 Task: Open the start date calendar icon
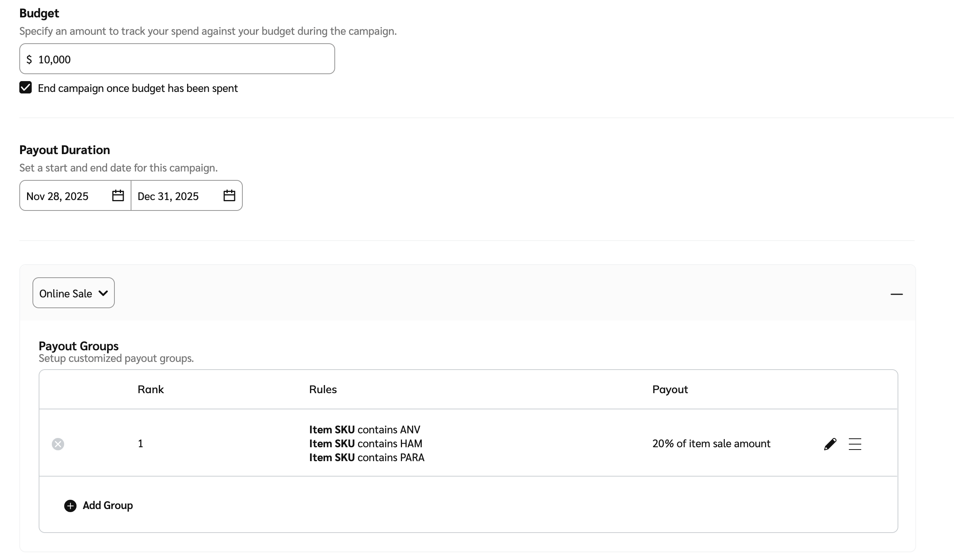coord(118,196)
